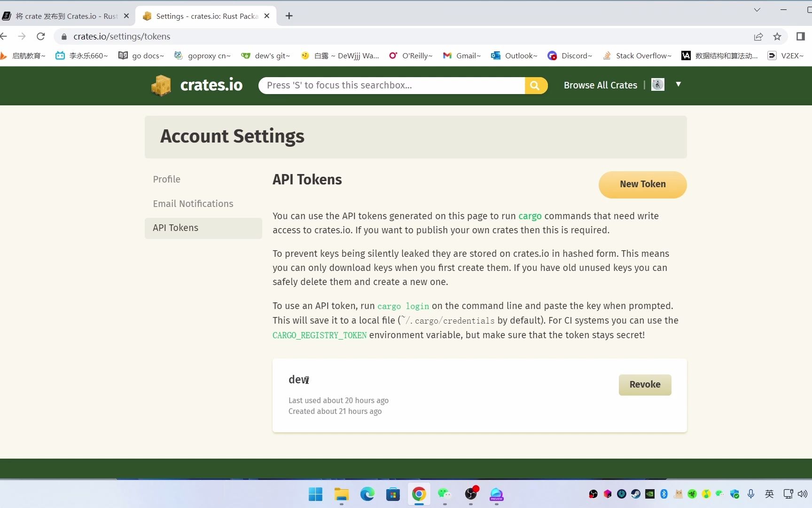Open the Stack Overflow bookmark

[x=637, y=56]
